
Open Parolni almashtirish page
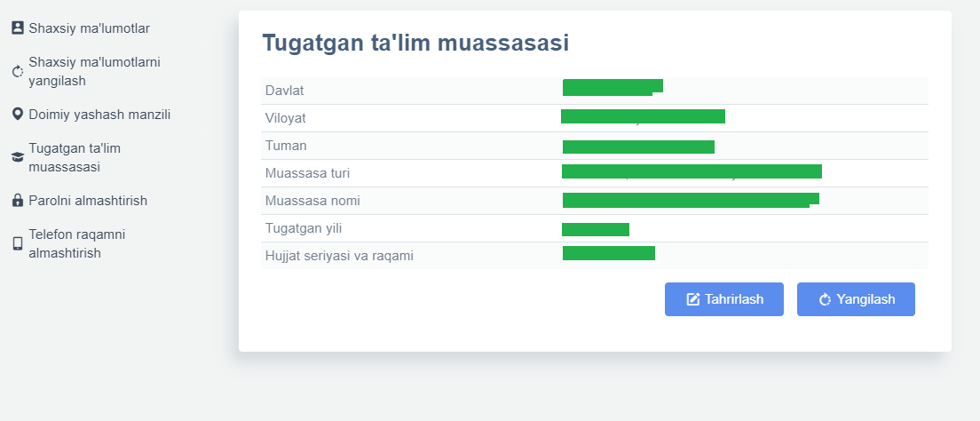[x=88, y=201]
